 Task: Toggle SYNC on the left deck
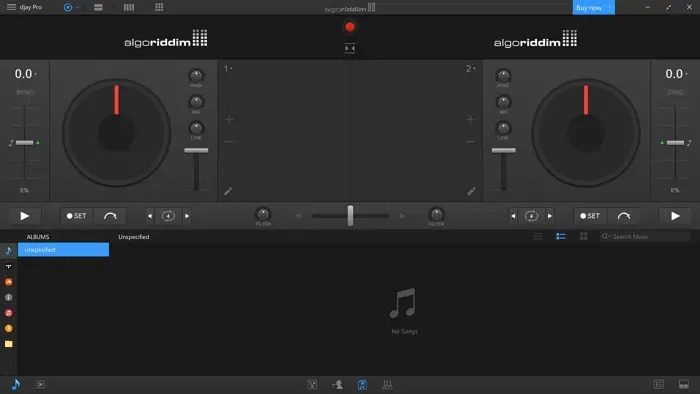24,92
